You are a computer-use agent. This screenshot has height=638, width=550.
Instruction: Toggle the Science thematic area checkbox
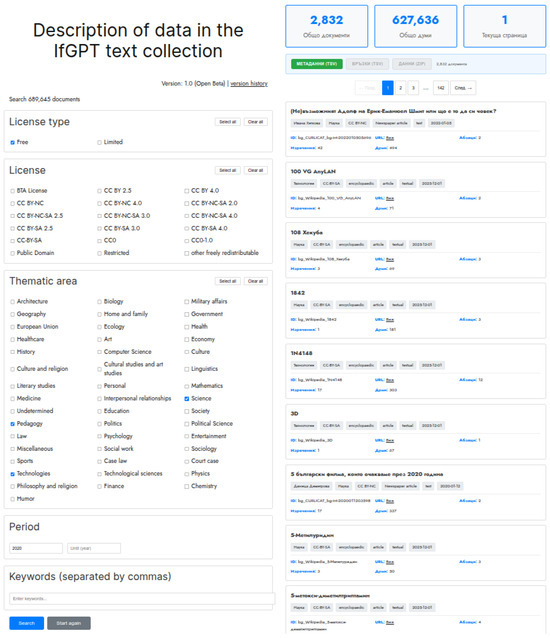[187, 399]
